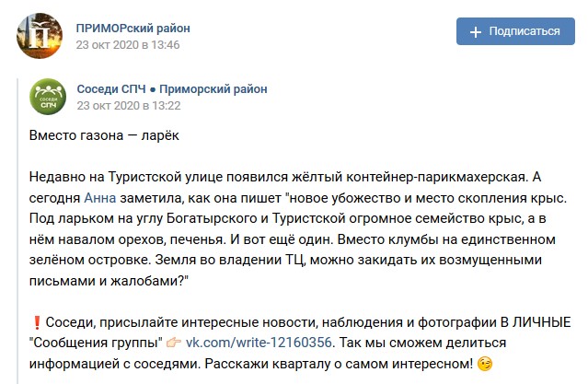Open the green Соседи СПЧ avatar

(48, 97)
